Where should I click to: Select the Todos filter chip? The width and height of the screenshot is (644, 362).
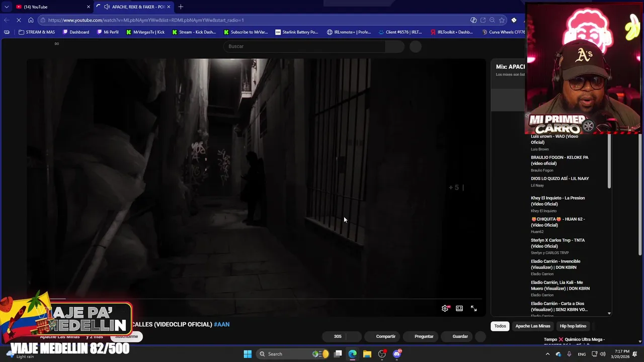pyautogui.click(x=500, y=326)
